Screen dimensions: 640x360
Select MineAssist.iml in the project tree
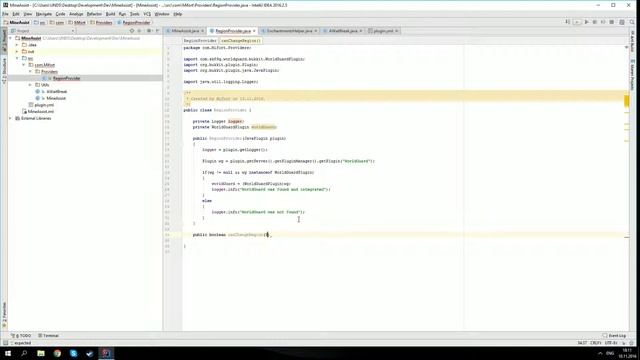40,111
